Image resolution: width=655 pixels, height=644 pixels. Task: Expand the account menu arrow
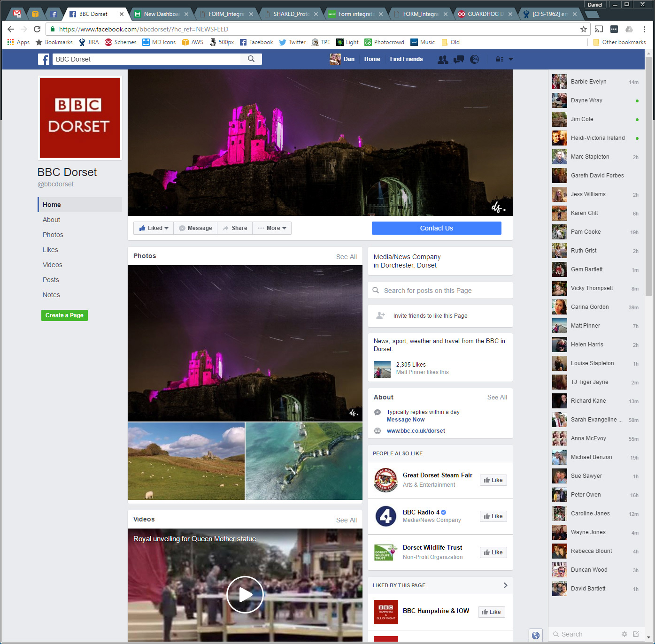(511, 59)
